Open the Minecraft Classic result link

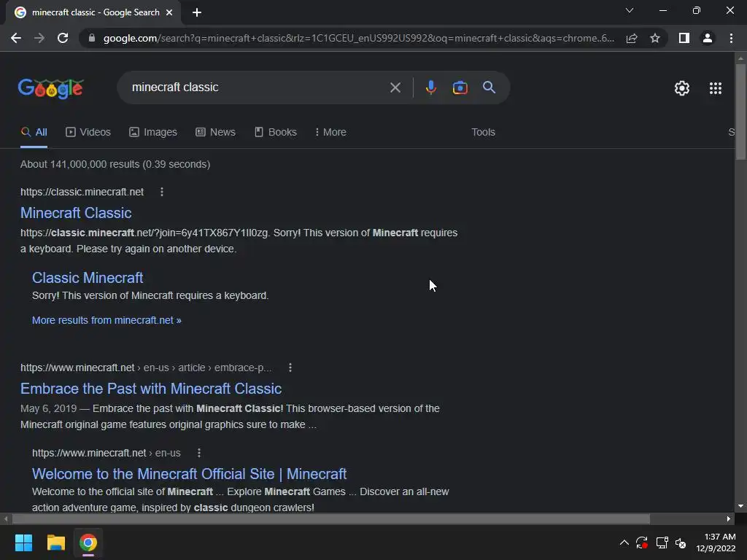pyautogui.click(x=76, y=213)
